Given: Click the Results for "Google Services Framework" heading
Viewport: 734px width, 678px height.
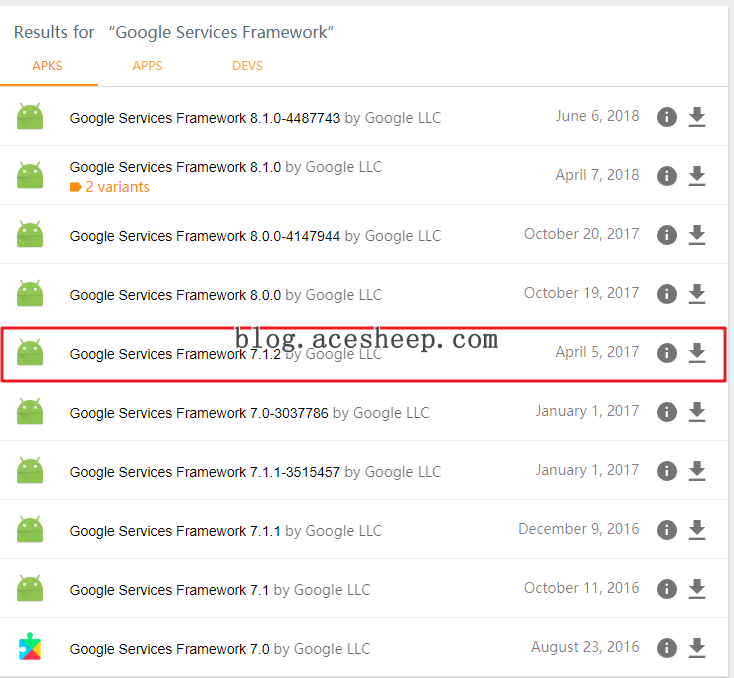Looking at the screenshot, I should click(174, 32).
